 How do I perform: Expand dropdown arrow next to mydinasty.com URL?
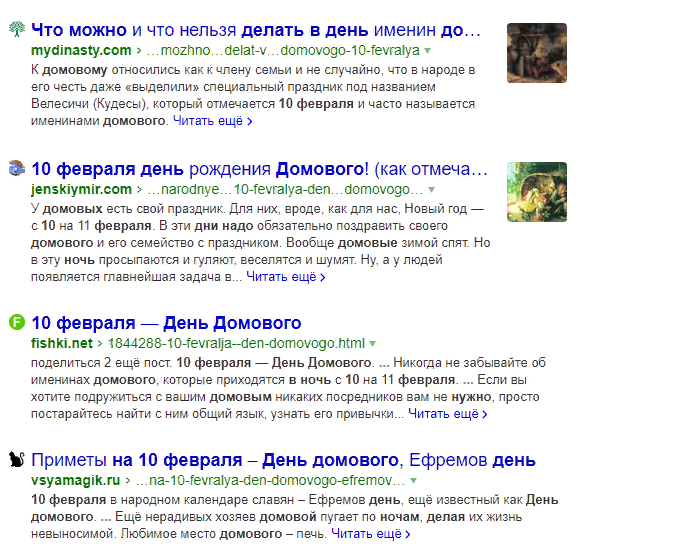(x=428, y=50)
